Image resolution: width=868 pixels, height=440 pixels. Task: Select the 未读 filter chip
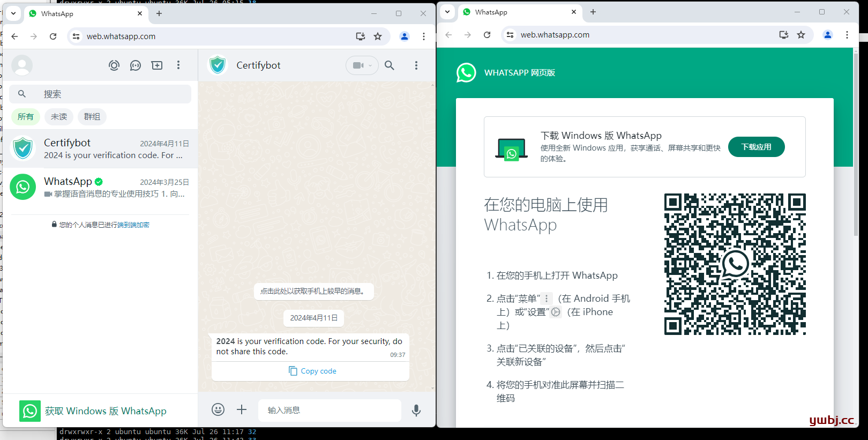59,116
